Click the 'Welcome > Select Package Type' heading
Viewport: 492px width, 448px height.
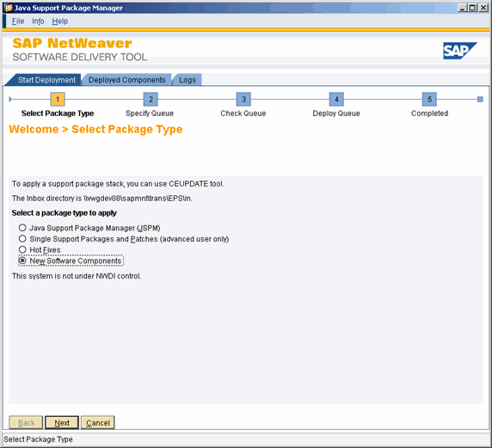coord(95,129)
